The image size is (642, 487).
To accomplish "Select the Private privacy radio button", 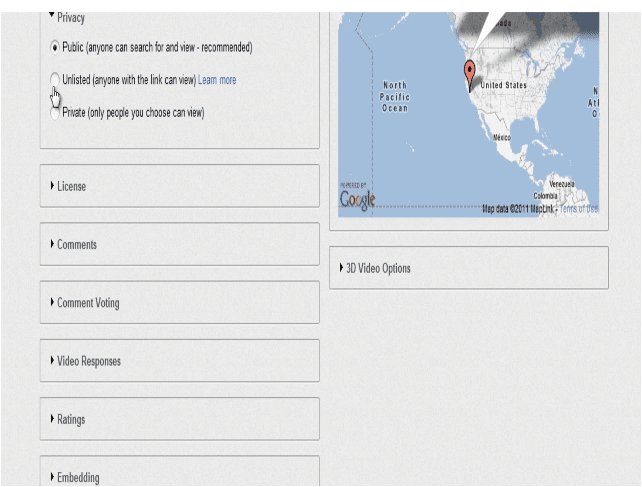I will [54, 113].
